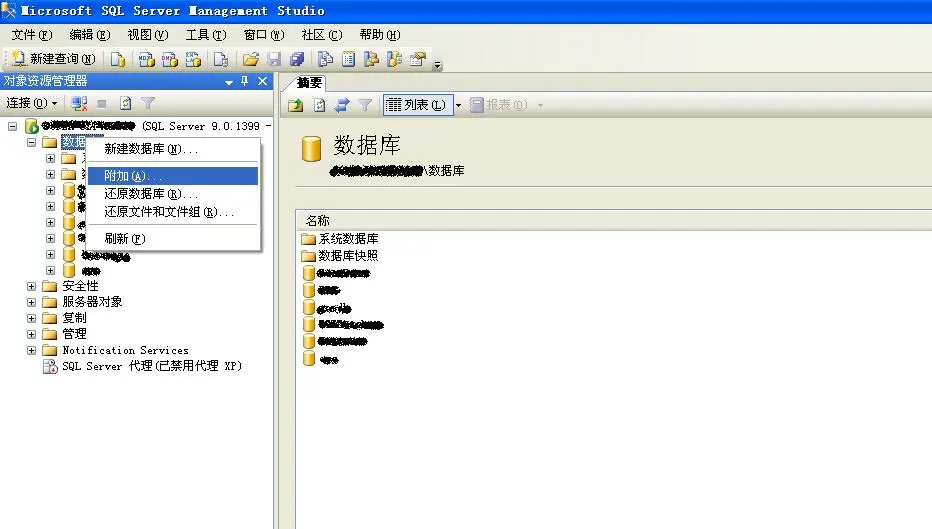Open the 视图 menu
This screenshot has height=529, width=932.
[x=148, y=35]
